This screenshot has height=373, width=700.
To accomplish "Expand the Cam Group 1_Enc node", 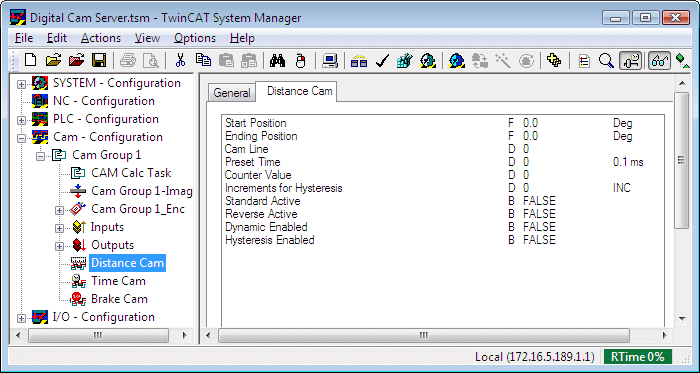I will (x=60, y=210).
